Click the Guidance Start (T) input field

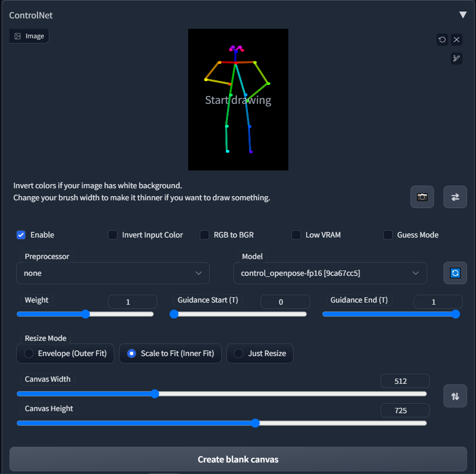(285, 301)
